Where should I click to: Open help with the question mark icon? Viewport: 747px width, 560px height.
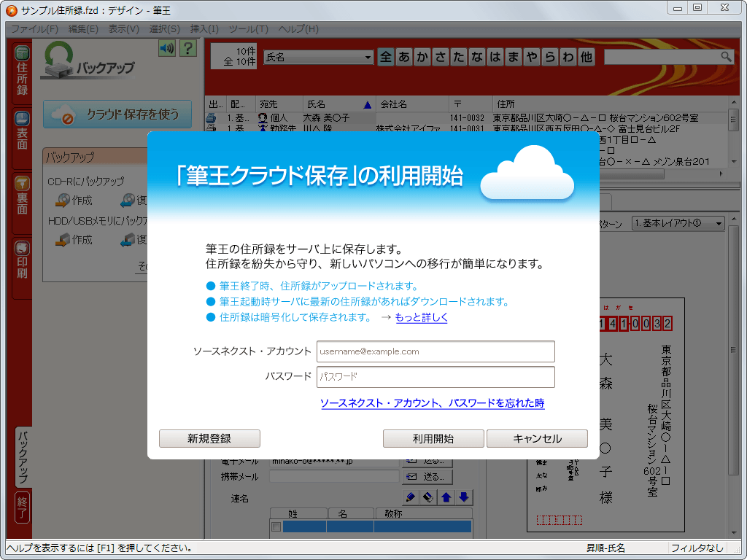188,48
